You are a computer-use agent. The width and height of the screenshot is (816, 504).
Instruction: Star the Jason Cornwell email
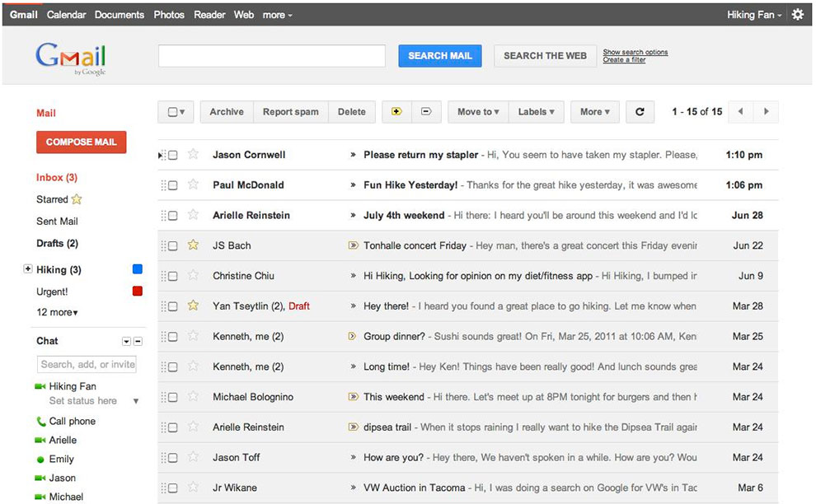pyautogui.click(x=193, y=154)
